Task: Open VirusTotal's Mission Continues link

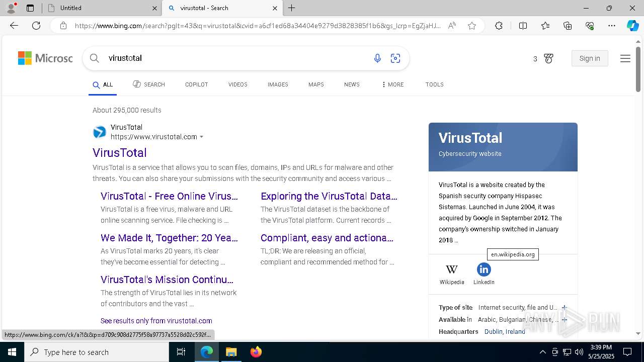Action: pos(167,280)
